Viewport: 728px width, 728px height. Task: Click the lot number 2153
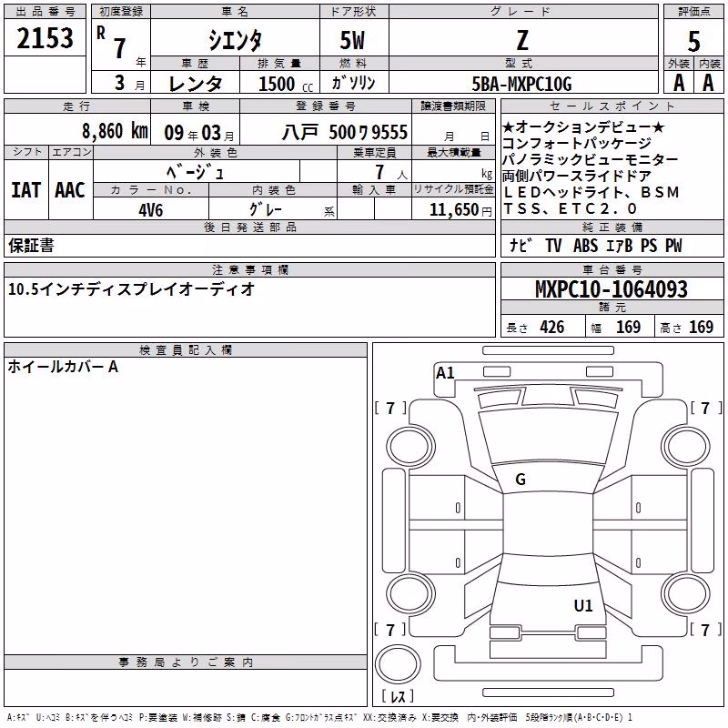point(45,38)
